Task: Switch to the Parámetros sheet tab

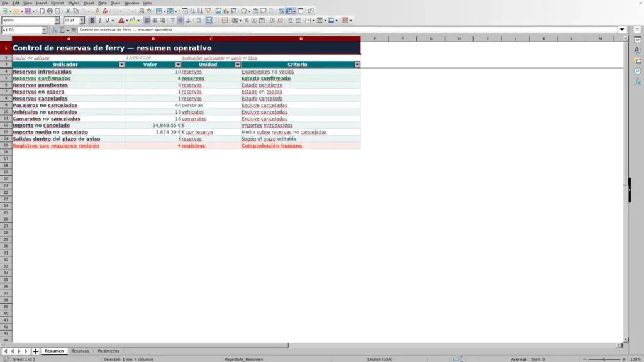Action: coord(108,351)
